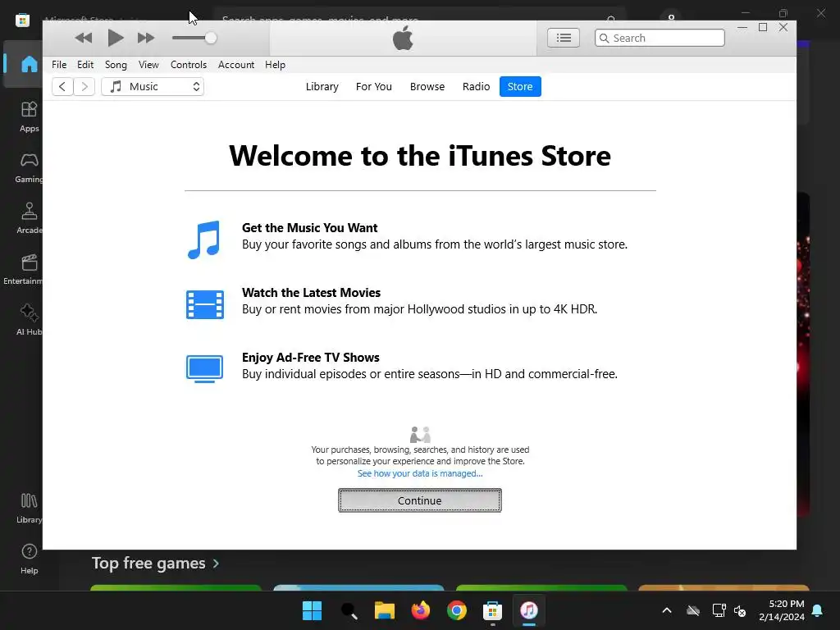Open Library in Microsoft Store sidebar
The height and width of the screenshot is (630, 840).
point(29,509)
